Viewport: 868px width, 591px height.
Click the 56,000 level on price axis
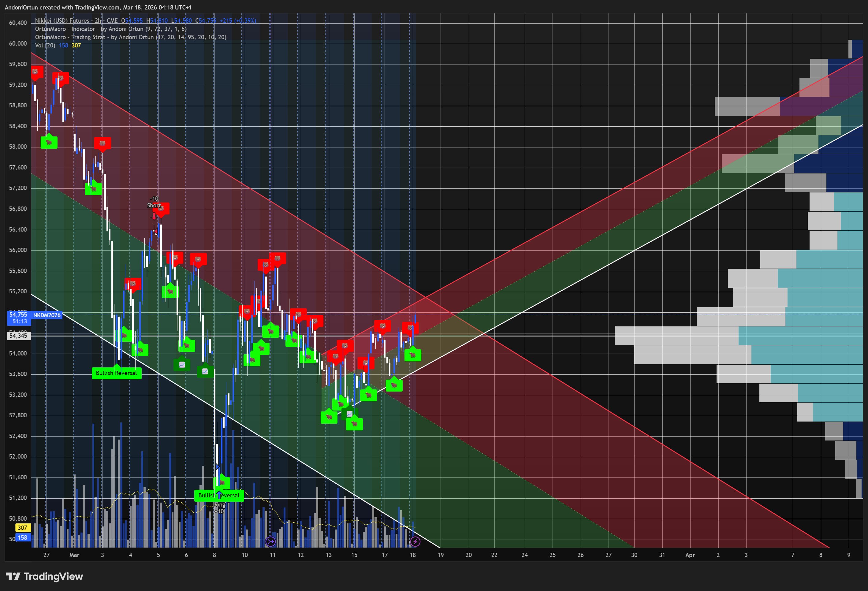[x=18, y=250]
